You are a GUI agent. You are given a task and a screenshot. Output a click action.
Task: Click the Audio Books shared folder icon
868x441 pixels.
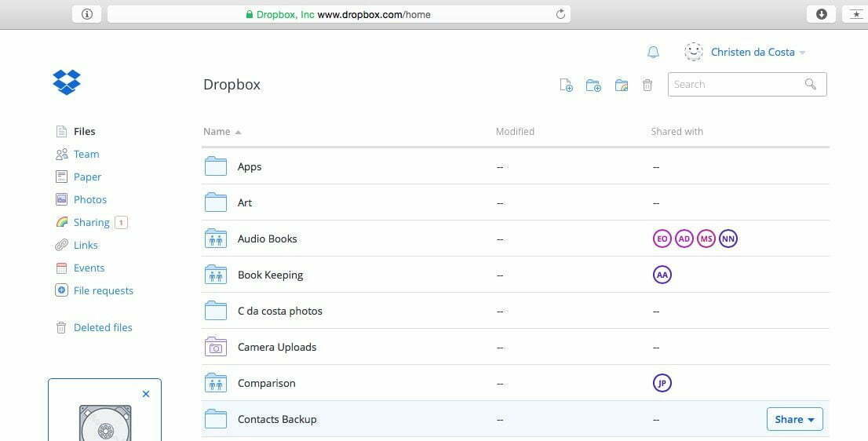tap(216, 239)
